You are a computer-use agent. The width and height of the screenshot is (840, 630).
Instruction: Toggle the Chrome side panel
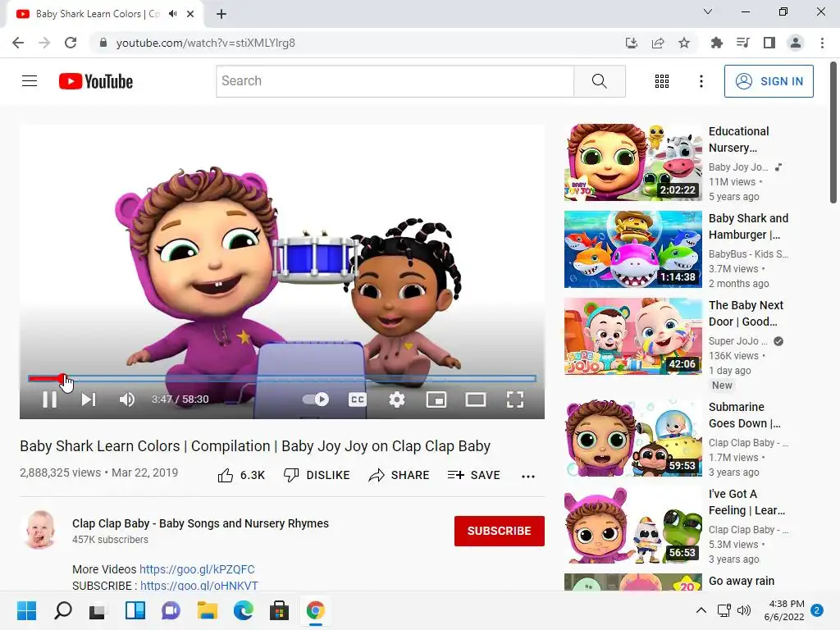click(x=769, y=43)
